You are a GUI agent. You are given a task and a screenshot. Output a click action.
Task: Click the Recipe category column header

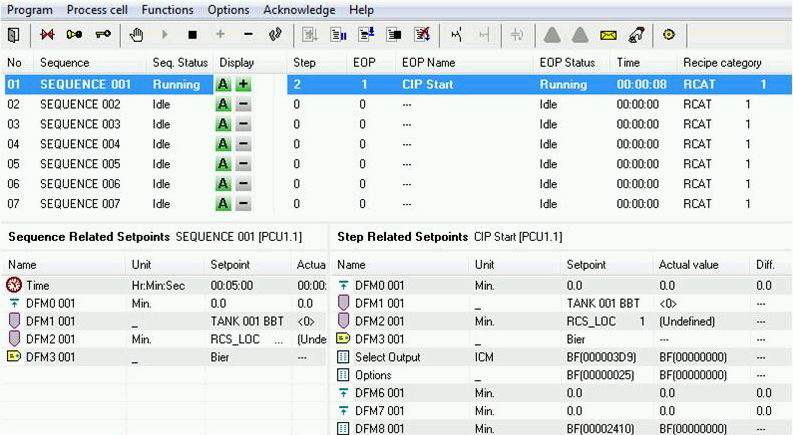[x=722, y=62]
